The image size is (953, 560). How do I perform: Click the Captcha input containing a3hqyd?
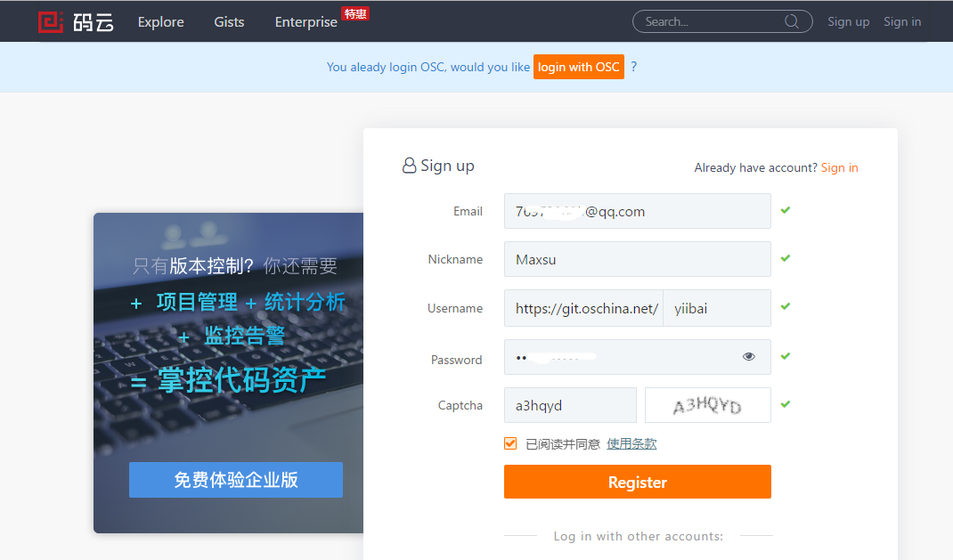pos(570,405)
